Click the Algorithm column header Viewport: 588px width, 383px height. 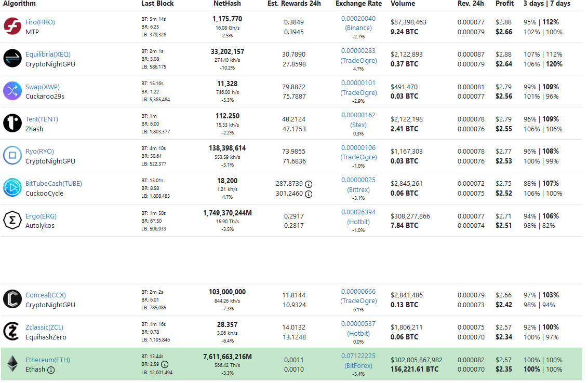[x=20, y=3]
